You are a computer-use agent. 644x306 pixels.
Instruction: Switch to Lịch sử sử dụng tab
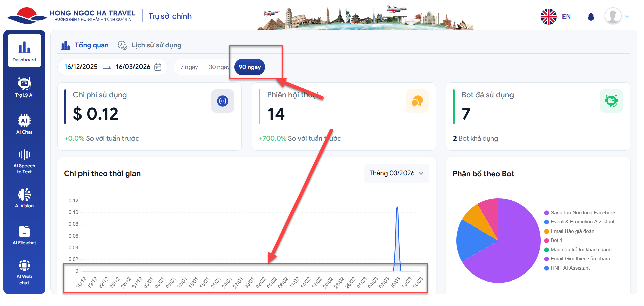(x=150, y=45)
